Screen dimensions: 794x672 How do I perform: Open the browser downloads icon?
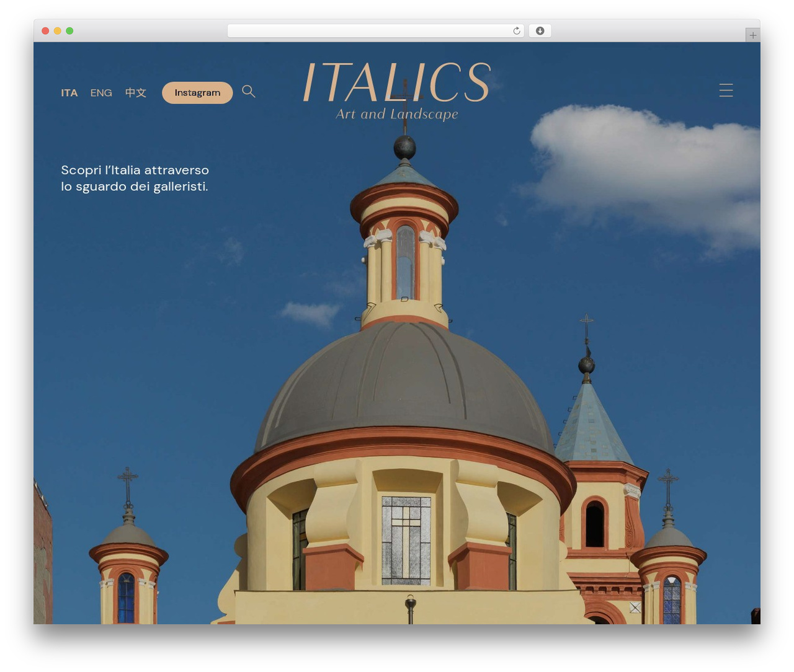[540, 31]
